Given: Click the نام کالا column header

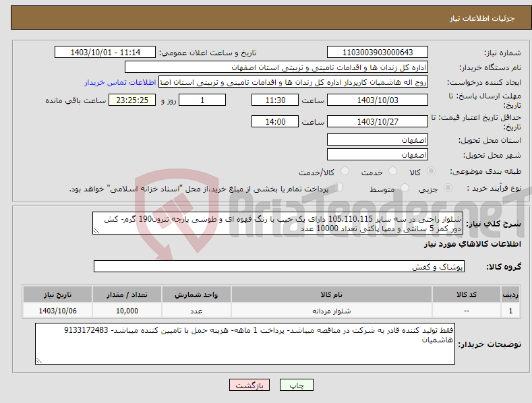Looking at the screenshot, I should pos(332,294).
